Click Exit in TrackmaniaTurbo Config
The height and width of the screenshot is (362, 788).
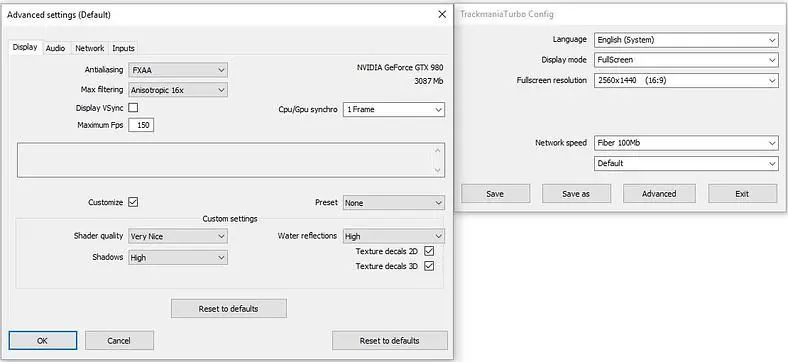tap(742, 194)
